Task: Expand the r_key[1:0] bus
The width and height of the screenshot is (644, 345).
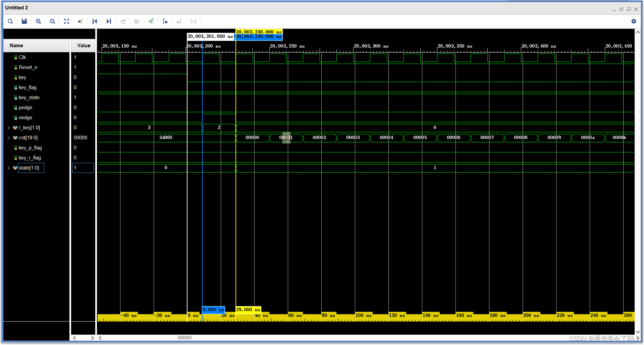Action: 9,128
